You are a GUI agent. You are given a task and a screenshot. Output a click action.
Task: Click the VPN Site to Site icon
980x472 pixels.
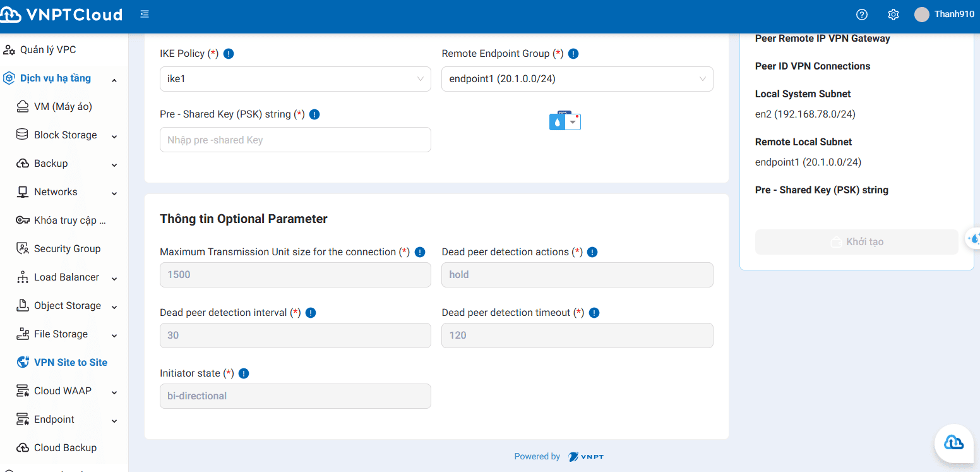[x=23, y=362]
